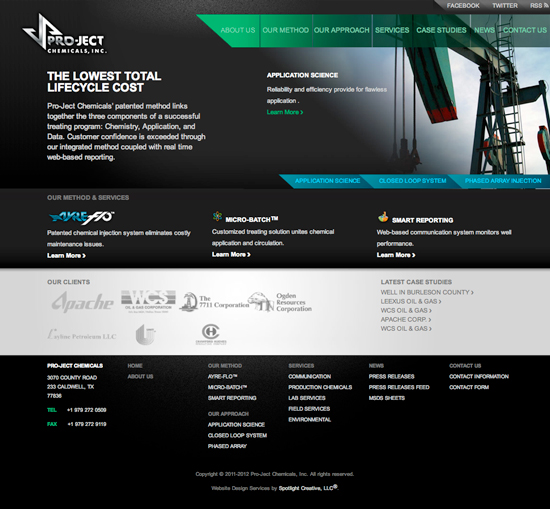Click the Pro-Ject Chemicals logo
This screenshot has height=509, width=550.
(x=65, y=34)
